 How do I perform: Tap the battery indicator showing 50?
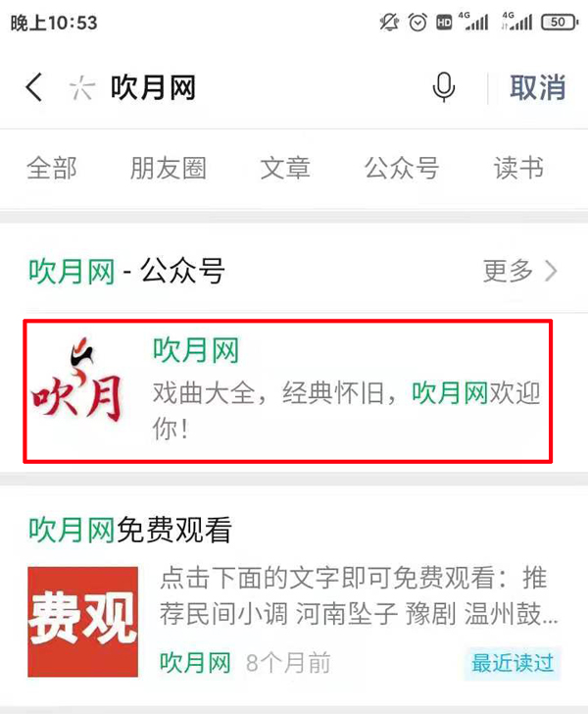click(560, 22)
